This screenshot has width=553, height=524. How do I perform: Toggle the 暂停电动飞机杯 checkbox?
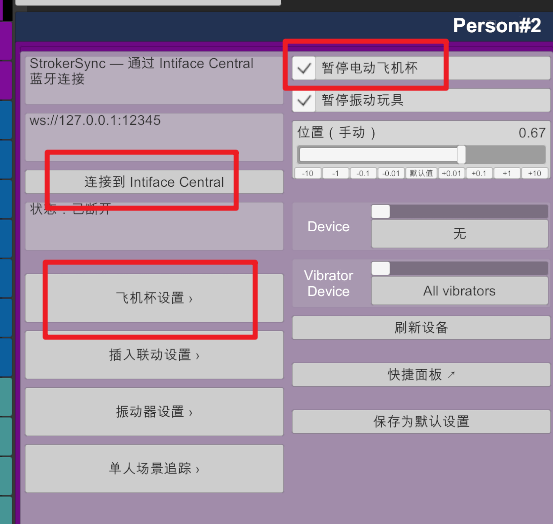pos(304,68)
